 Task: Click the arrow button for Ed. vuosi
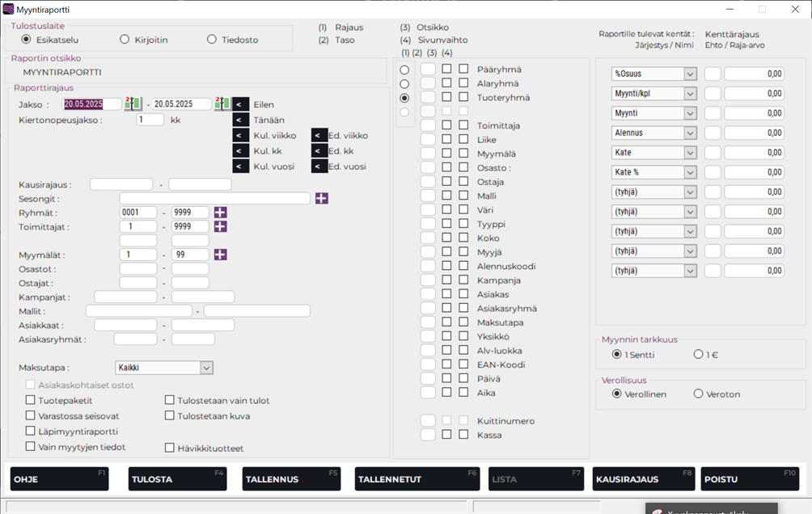click(x=320, y=166)
